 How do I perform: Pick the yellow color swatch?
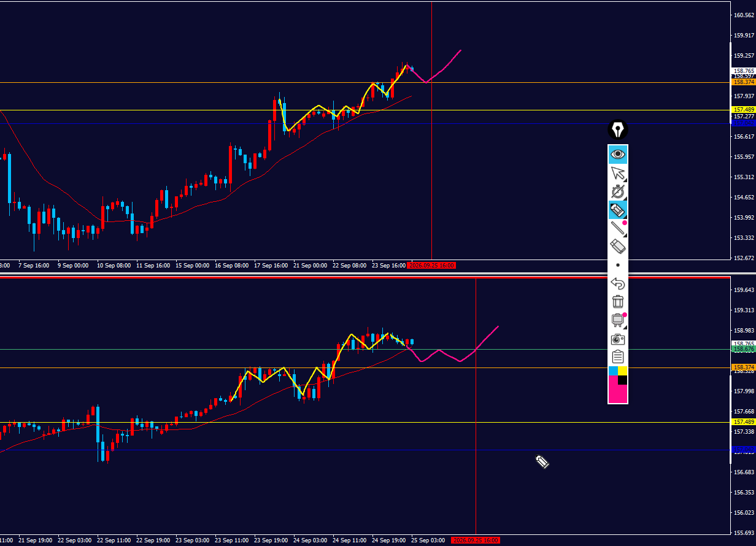[x=623, y=371]
